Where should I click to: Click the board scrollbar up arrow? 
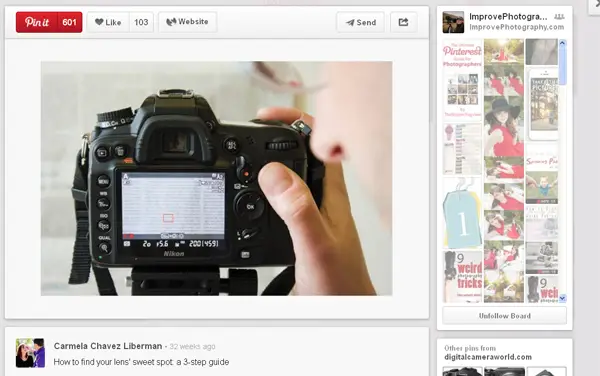(x=562, y=43)
